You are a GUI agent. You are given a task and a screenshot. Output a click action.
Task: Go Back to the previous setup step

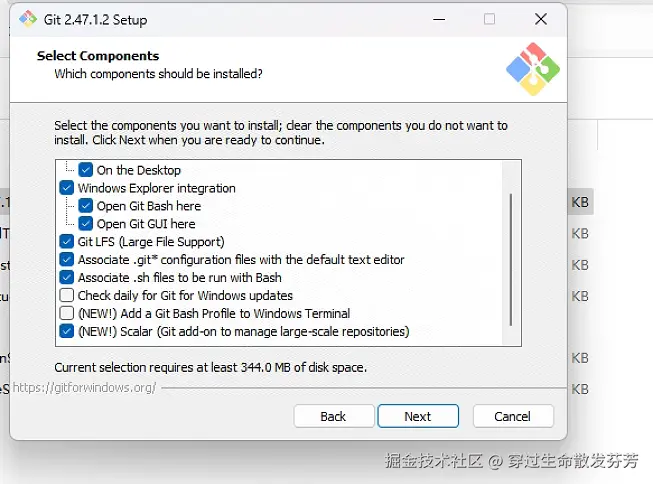click(333, 416)
